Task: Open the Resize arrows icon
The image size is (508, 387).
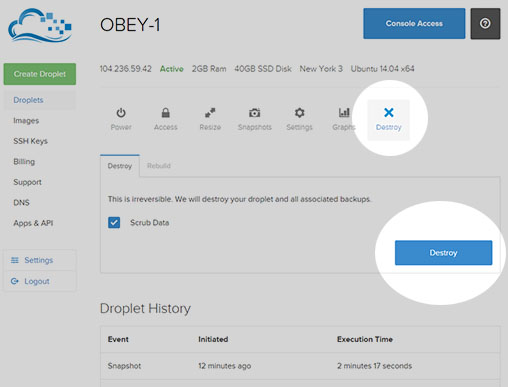Action: 210,113
